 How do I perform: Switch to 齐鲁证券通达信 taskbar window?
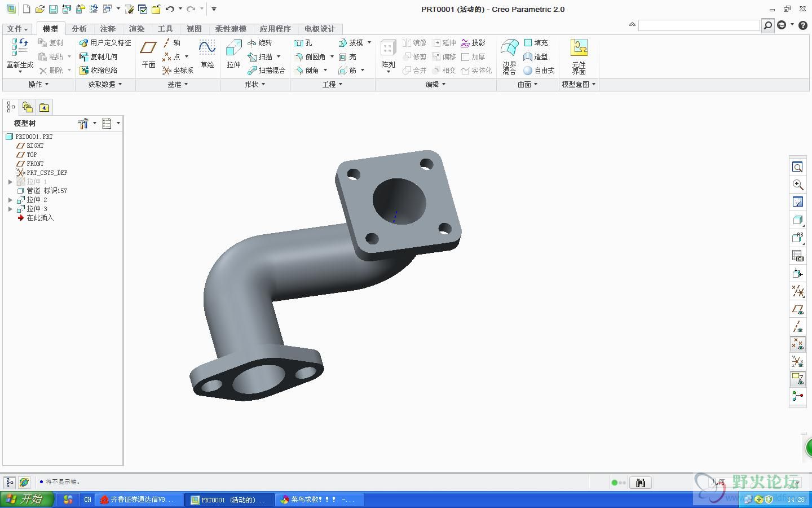click(x=139, y=500)
